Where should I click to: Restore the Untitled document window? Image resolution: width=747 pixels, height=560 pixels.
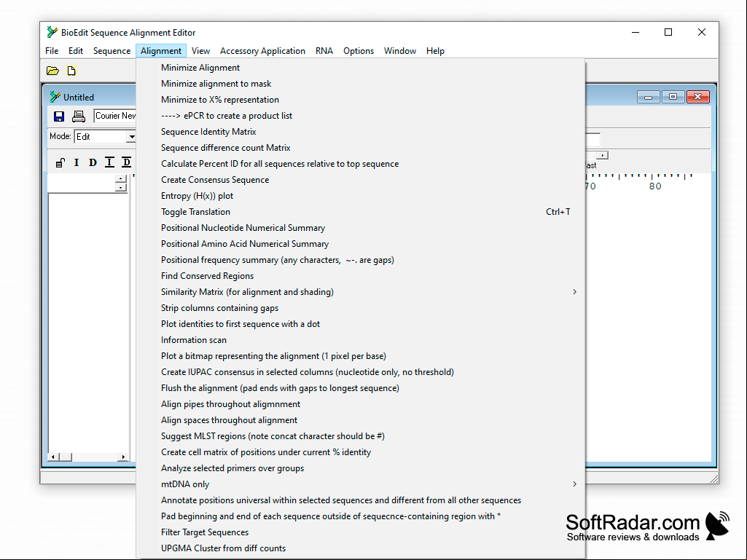pyautogui.click(x=673, y=97)
